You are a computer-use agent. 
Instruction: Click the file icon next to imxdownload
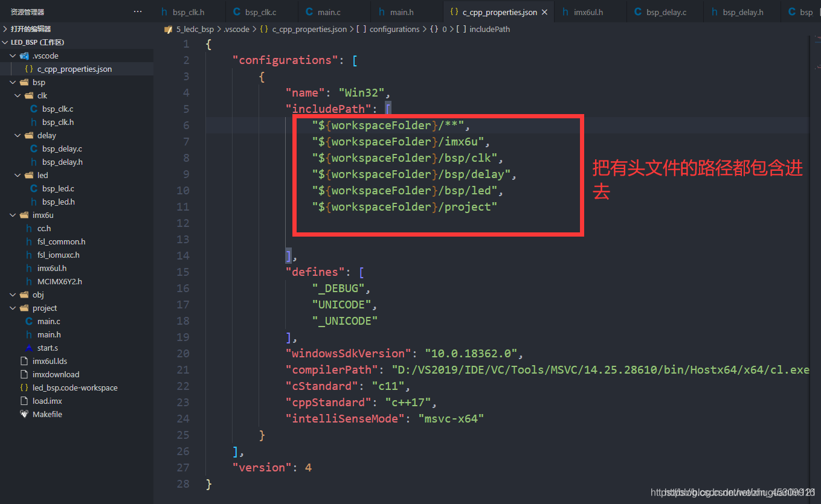pyautogui.click(x=24, y=374)
